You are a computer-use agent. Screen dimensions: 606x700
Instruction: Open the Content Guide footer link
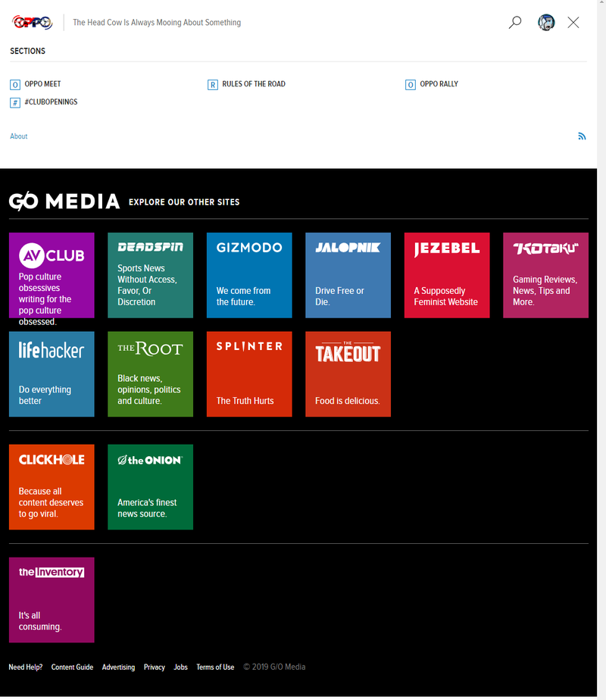[x=72, y=667]
